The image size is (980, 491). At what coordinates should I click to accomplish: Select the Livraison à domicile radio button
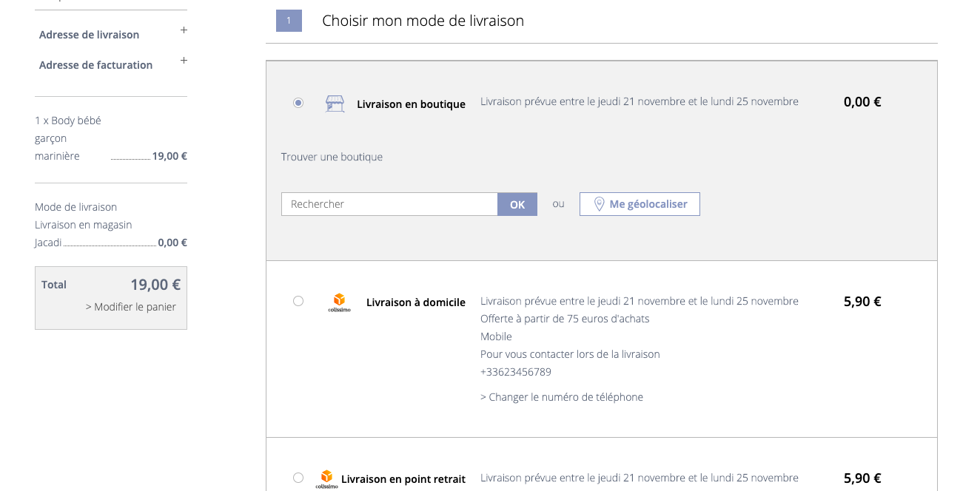point(298,301)
